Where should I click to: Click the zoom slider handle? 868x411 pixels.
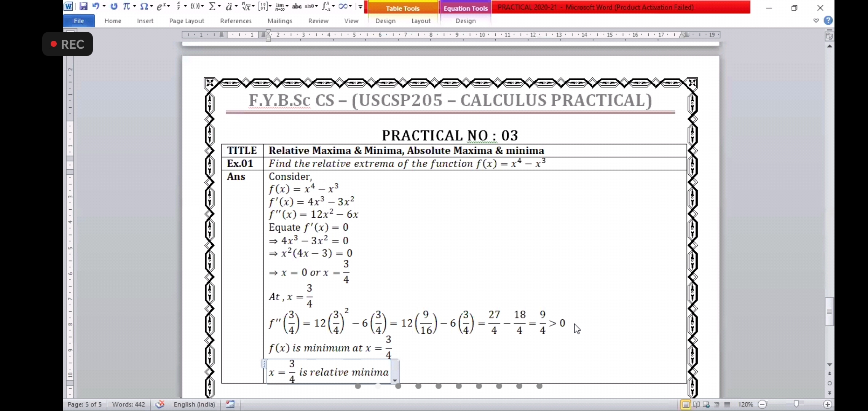(x=796, y=404)
